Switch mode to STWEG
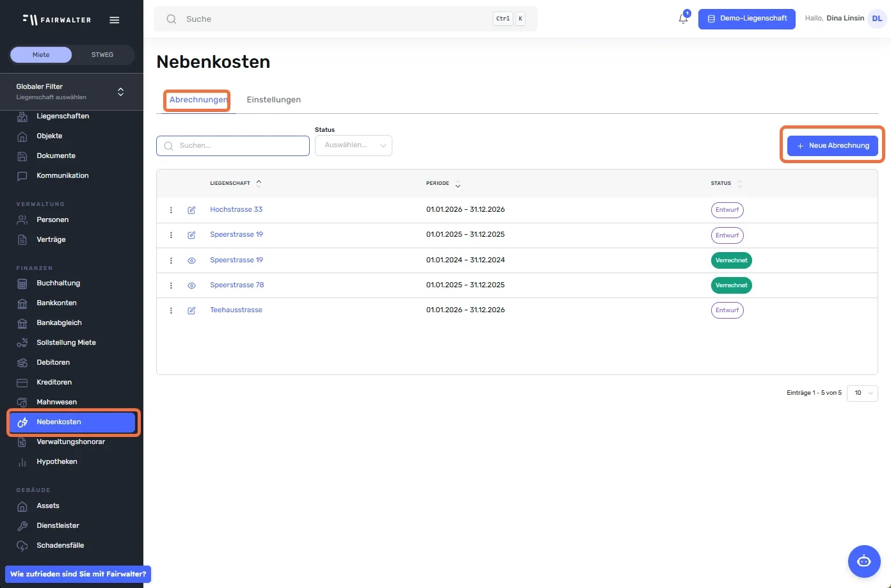 tap(102, 55)
